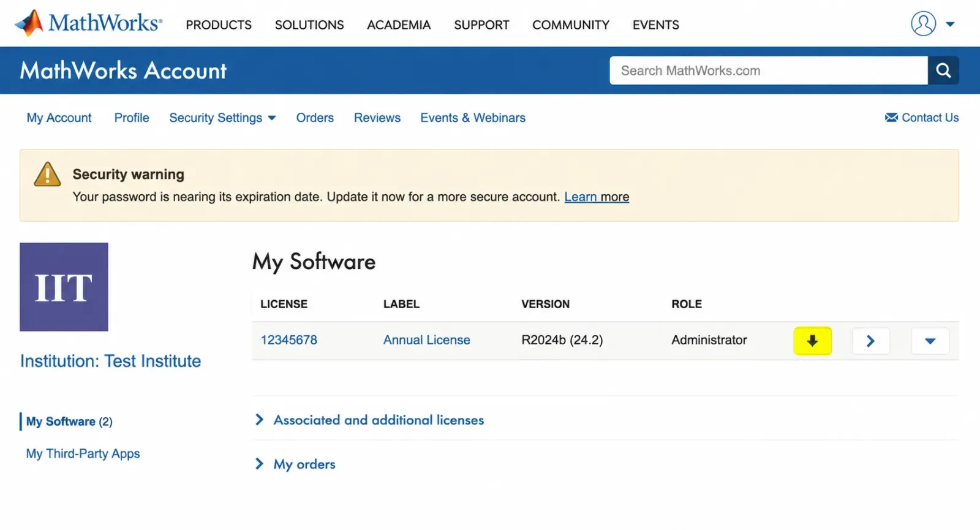
Task: Open the Support menu
Action: pyautogui.click(x=481, y=25)
